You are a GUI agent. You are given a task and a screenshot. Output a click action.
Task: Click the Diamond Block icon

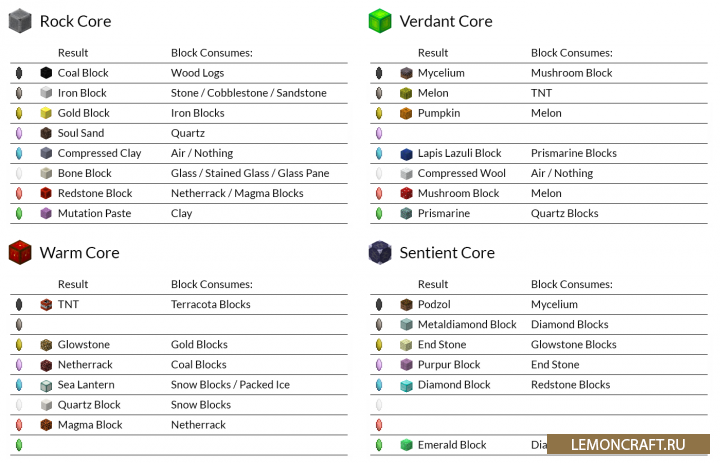pyautogui.click(x=406, y=385)
